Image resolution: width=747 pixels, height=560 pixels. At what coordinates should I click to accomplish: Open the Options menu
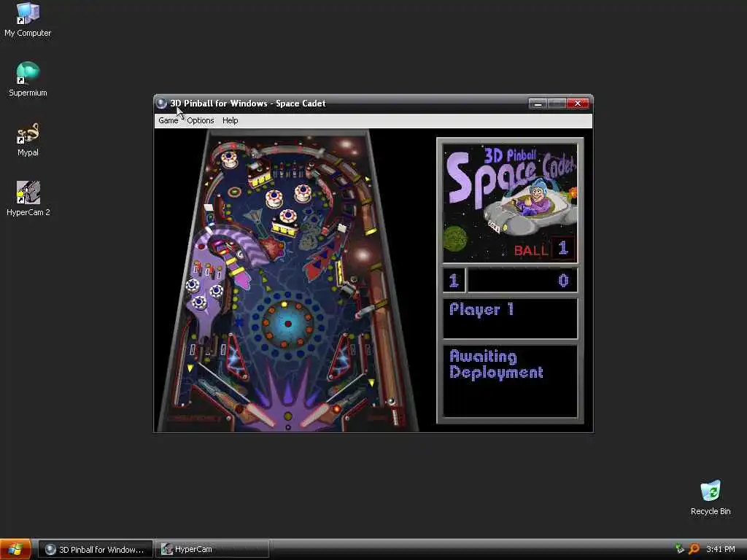200,120
